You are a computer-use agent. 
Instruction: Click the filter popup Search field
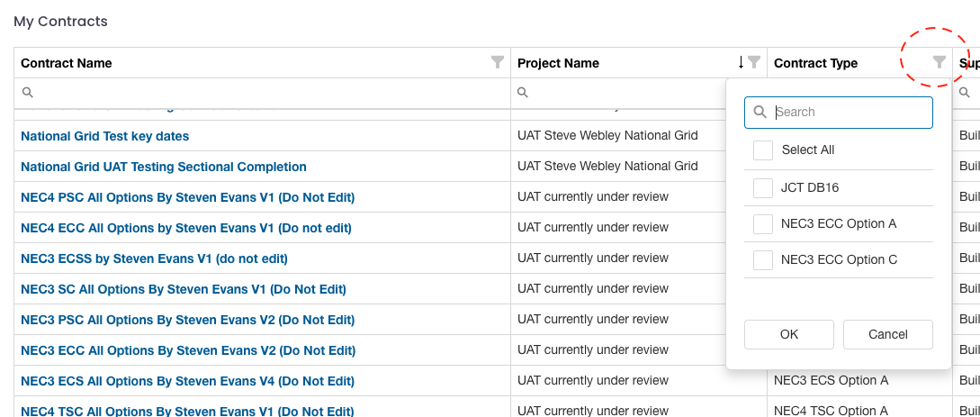click(838, 113)
